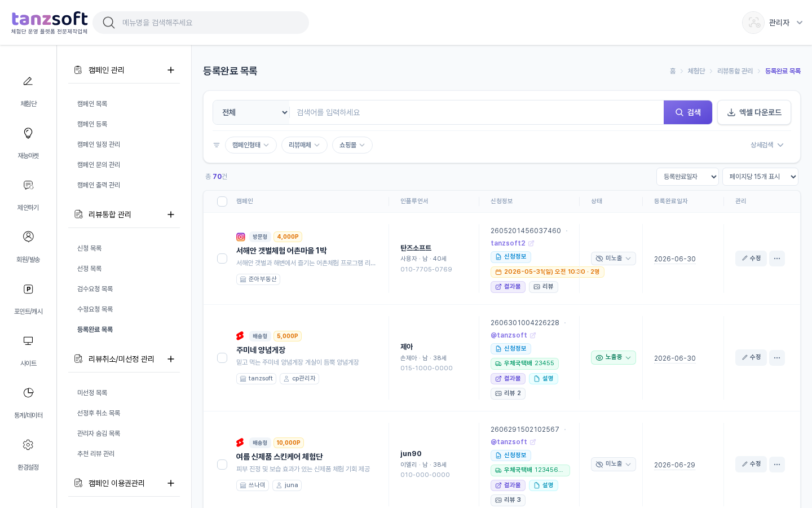Focus the 검색어를 입력하세요 search field
Image resolution: width=812 pixels, height=508 pixels.
click(x=476, y=112)
